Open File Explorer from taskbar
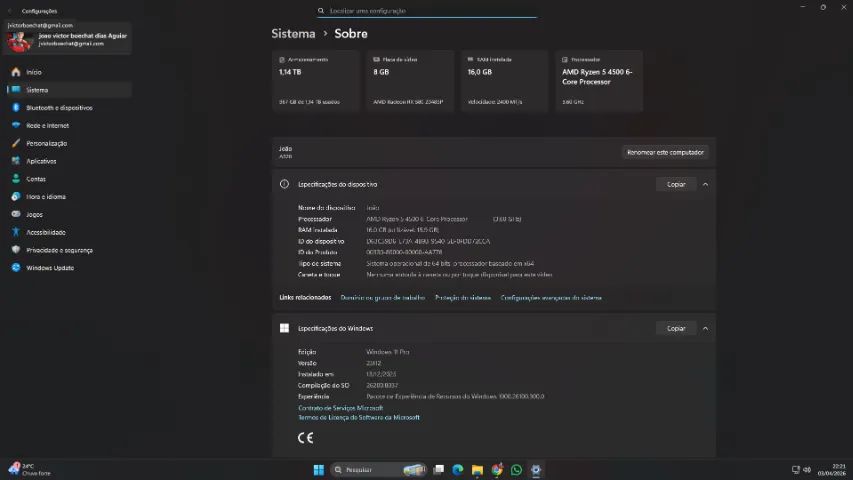Viewport: 853px width, 480px height. pyautogui.click(x=477, y=470)
